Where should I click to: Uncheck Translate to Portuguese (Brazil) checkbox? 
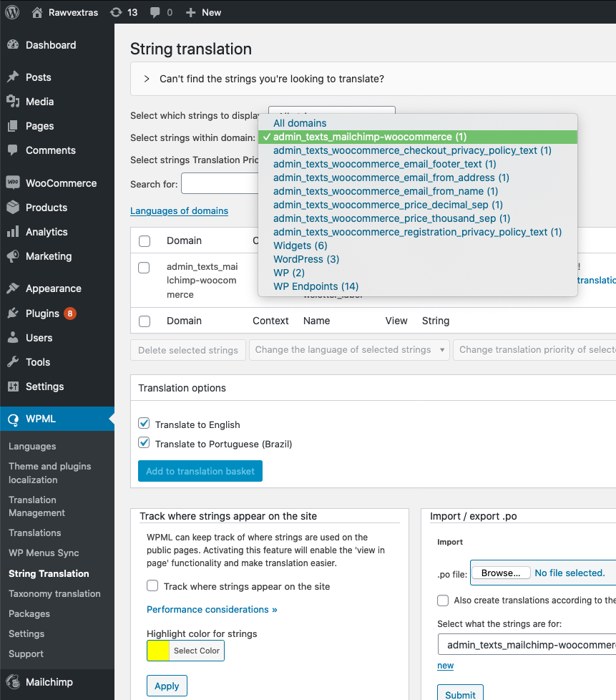144,443
